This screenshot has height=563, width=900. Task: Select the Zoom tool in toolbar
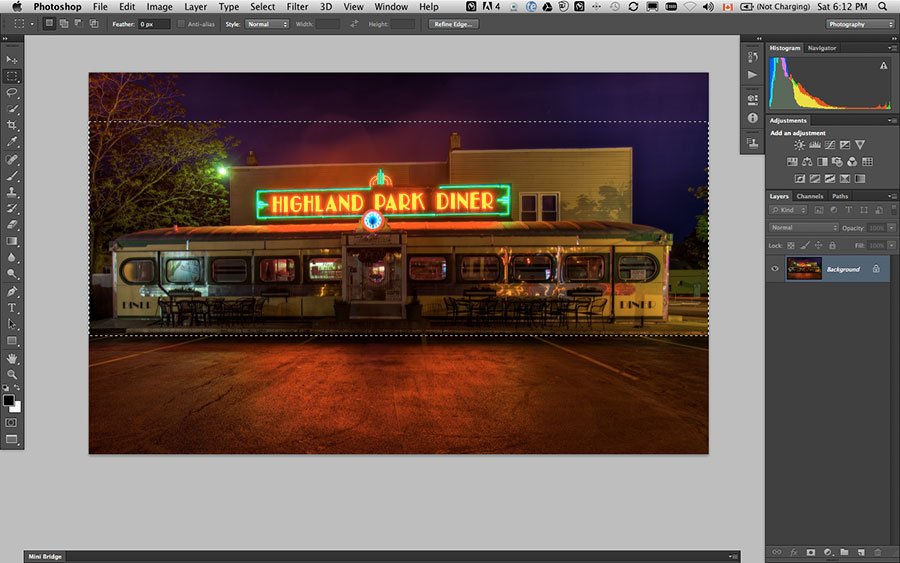point(11,374)
